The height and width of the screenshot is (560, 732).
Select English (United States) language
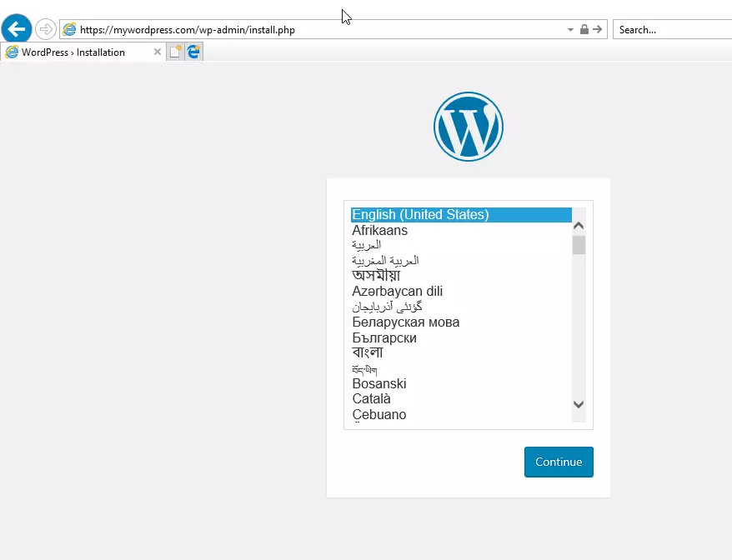tap(461, 215)
